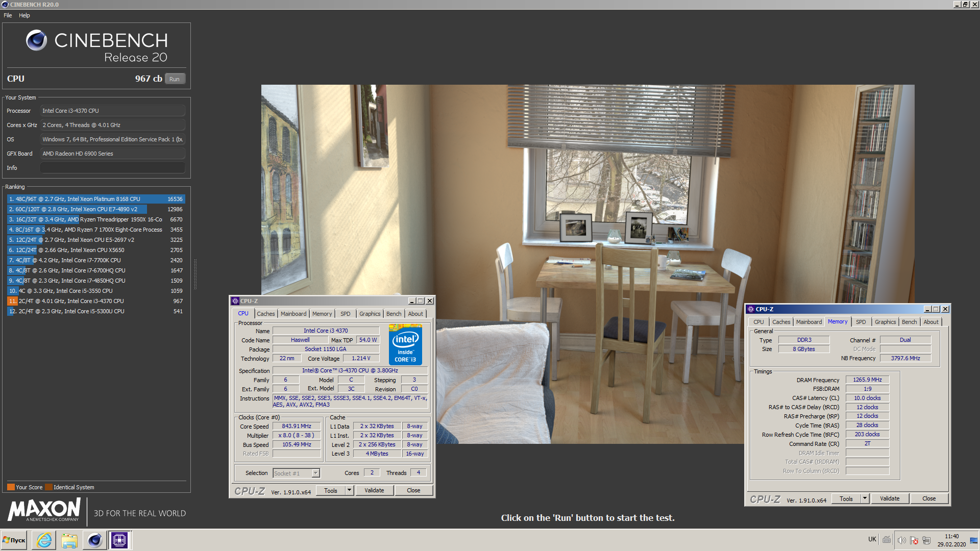
Task: Open Windows Explorer folder icon in taskbar
Action: click(x=69, y=540)
